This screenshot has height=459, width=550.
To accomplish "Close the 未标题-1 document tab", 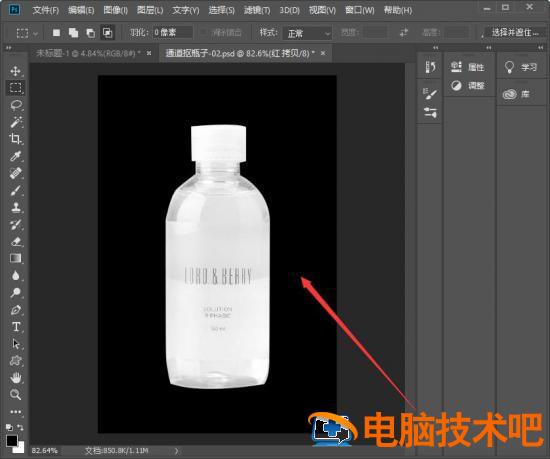I will pos(149,53).
